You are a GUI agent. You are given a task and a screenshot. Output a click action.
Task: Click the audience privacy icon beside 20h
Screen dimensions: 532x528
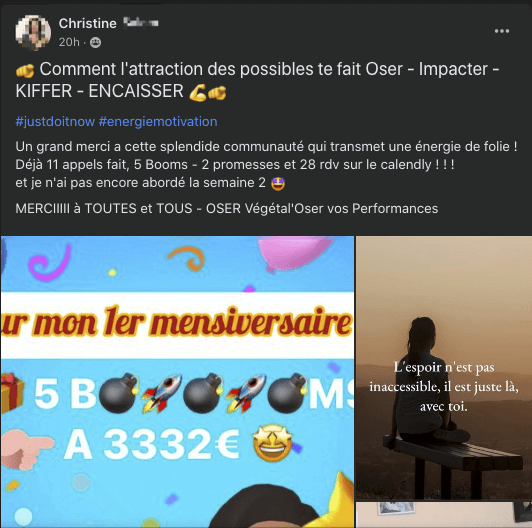tap(95, 42)
